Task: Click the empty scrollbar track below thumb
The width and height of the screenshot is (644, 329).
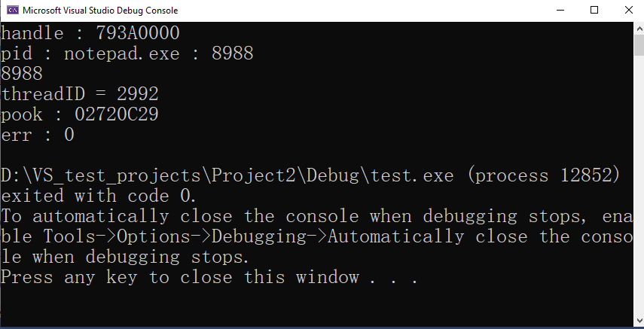Action: [x=639, y=185]
